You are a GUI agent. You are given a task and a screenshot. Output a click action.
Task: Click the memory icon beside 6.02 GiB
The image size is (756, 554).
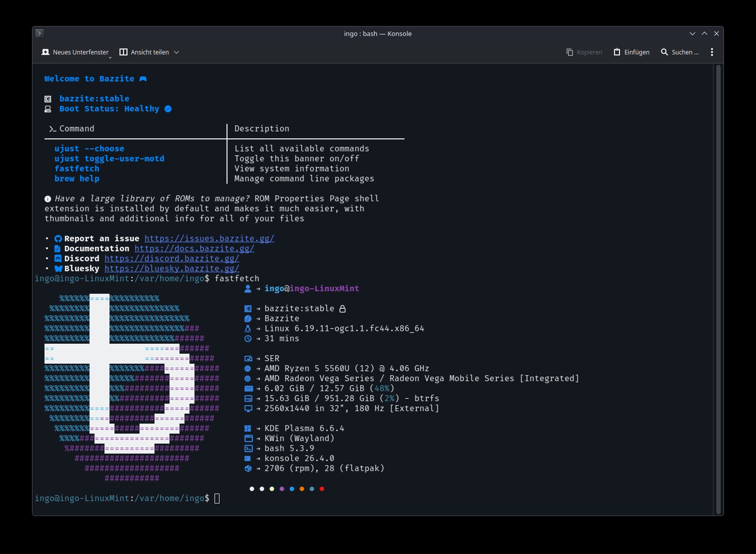[248, 389]
